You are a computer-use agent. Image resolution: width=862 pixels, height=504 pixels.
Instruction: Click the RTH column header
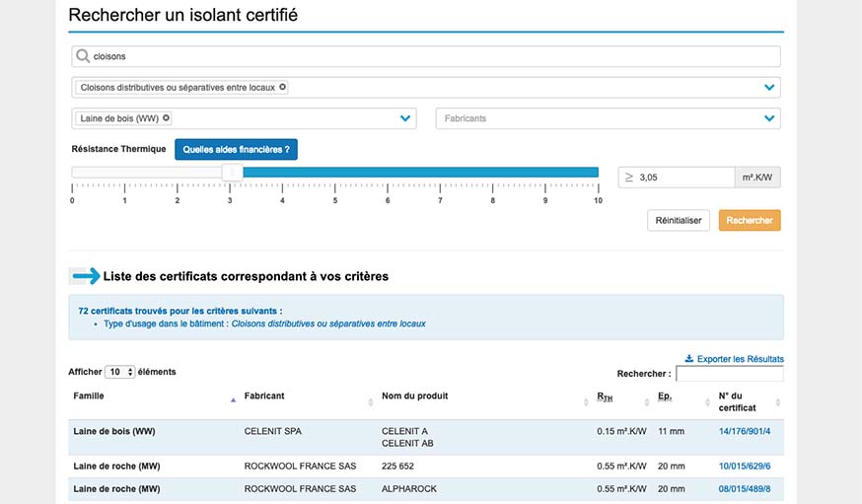click(x=605, y=396)
